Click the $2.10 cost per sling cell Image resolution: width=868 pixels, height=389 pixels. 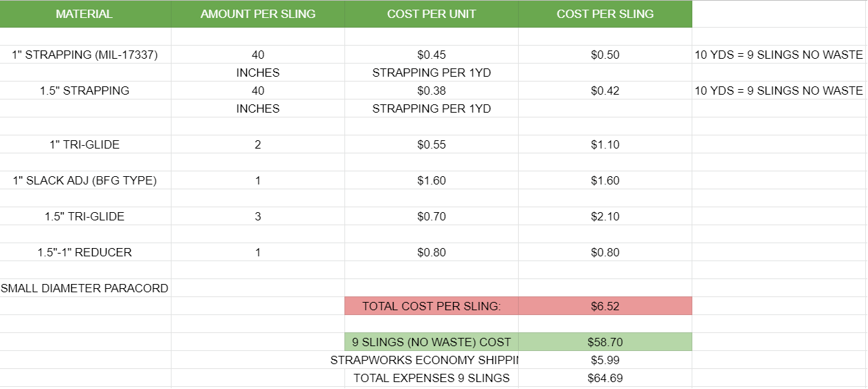point(605,216)
